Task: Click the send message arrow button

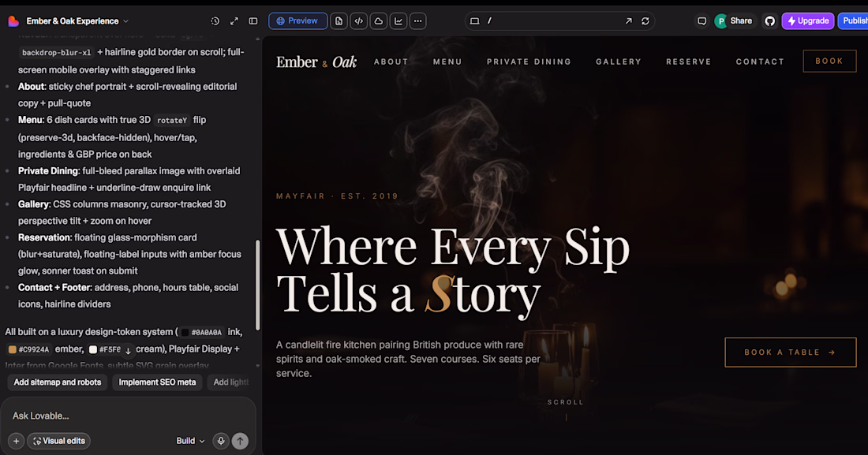Action: click(x=240, y=441)
